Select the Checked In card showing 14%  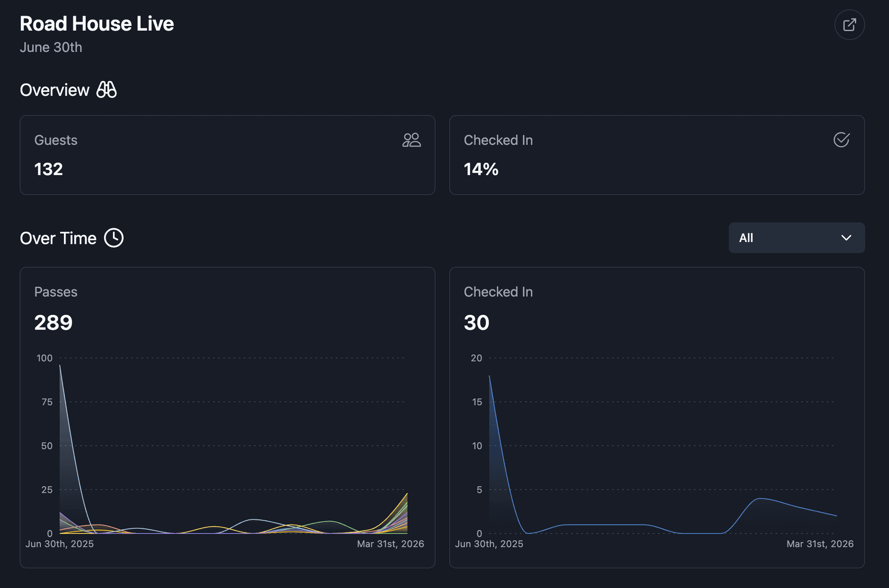point(657,155)
